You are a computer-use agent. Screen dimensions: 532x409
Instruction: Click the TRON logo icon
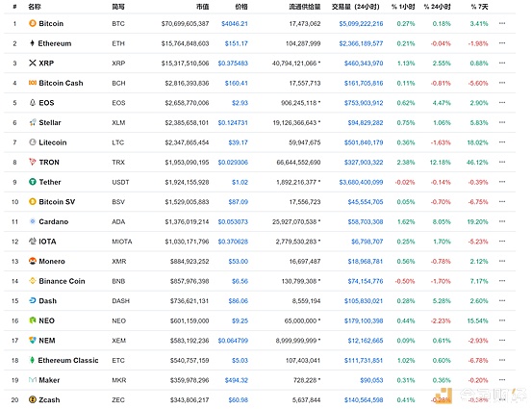tap(33, 162)
